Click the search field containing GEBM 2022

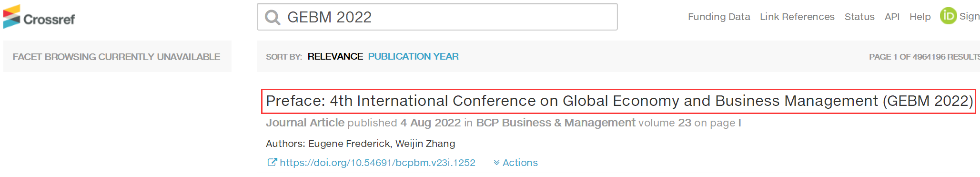pyautogui.click(x=437, y=17)
